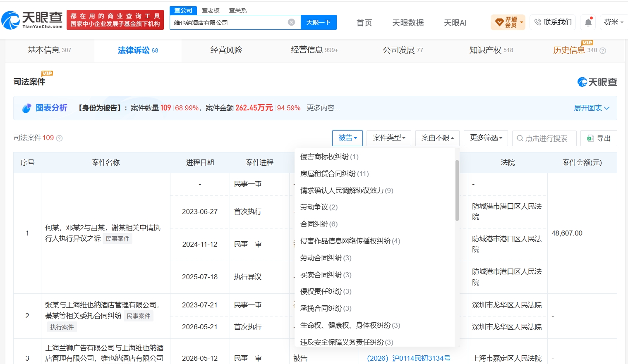Choose 侵害作品信息网络传播权纠纷 (4)
Image resolution: width=628 pixels, height=364 pixels.
click(350, 241)
